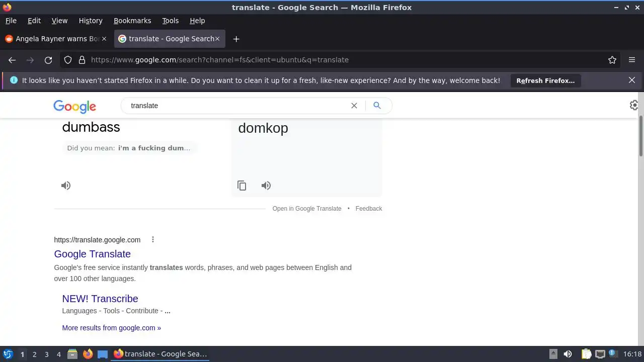Close the translate Google Search tab
Screen dimensions: 644x362
(218, 39)
